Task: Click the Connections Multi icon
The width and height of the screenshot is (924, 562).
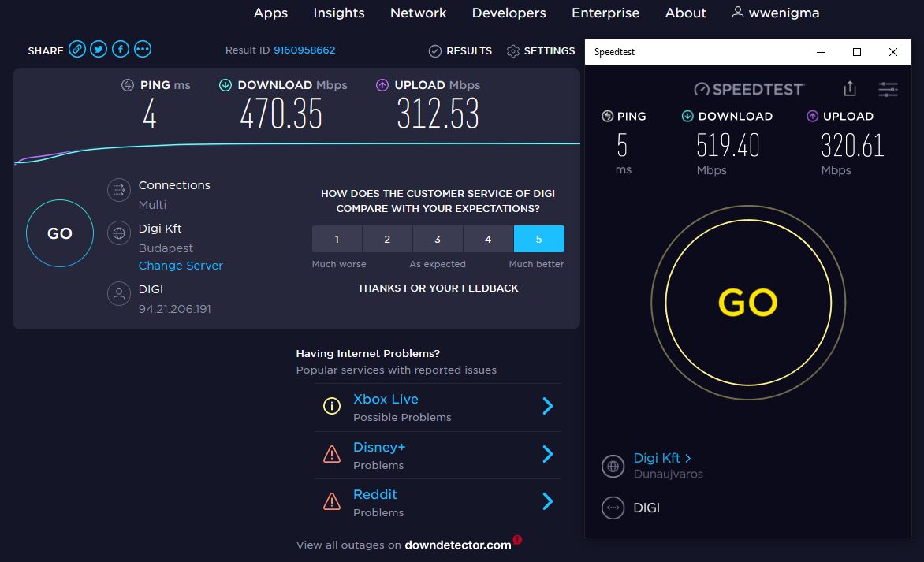Action: pyautogui.click(x=119, y=190)
